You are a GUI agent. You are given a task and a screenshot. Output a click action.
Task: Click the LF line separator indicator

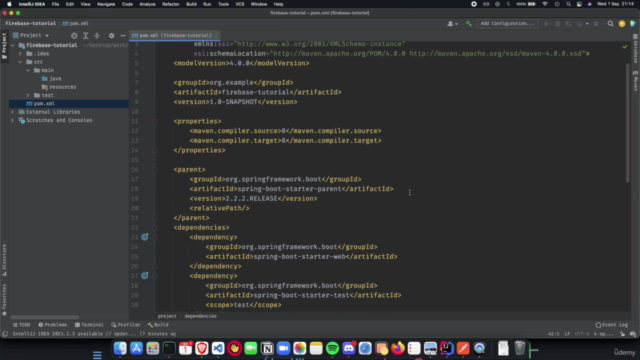pos(567,334)
